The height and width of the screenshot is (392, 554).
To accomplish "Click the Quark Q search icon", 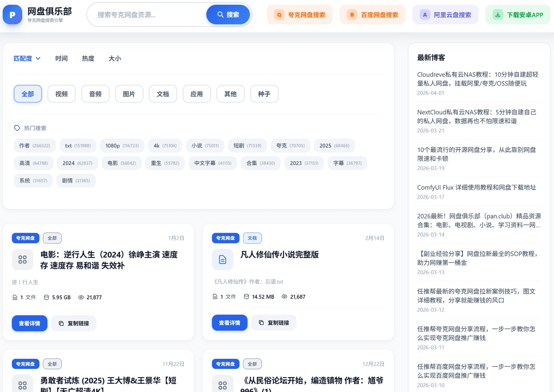I will (x=279, y=15).
